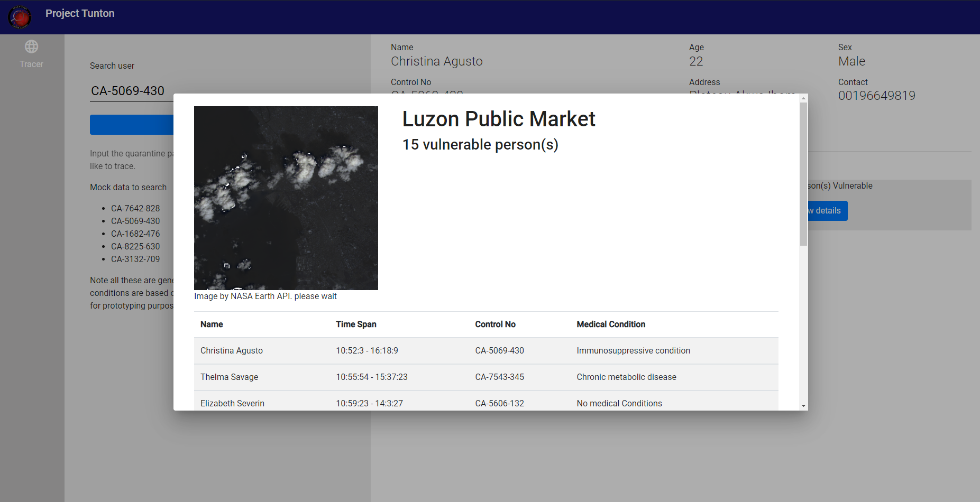Click the search user input field with CA-5069-430
This screenshot has width=980, height=502.
132,91
